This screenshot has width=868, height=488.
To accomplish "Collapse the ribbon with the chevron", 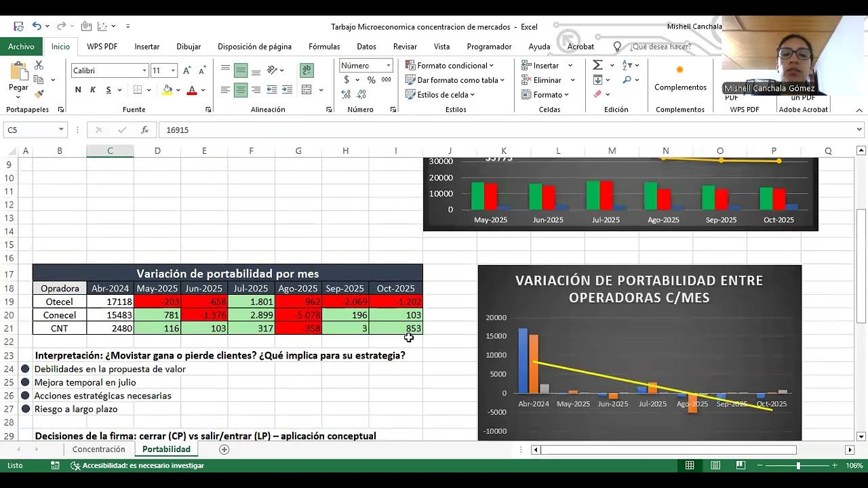I will 859,110.
